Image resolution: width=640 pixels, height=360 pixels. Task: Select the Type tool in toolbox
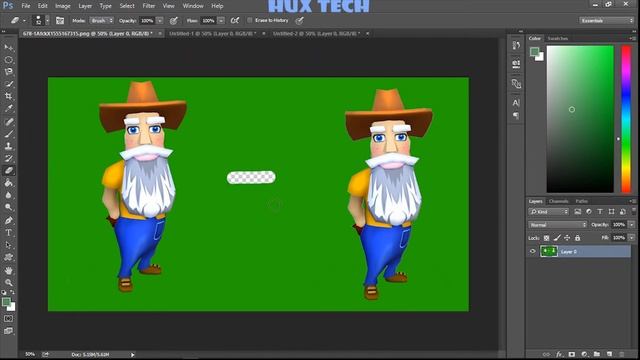(9, 233)
